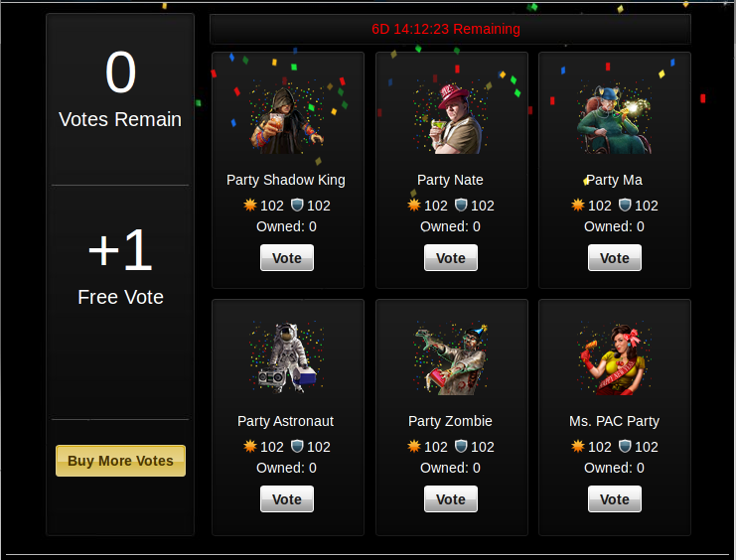736x560 pixels.
Task: Select the Ms. PAC Party character image
Action: coord(615,358)
